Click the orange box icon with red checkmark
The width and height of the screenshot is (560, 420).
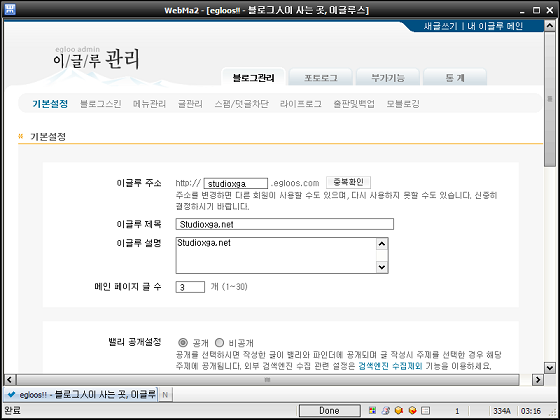click(x=413, y=411)
